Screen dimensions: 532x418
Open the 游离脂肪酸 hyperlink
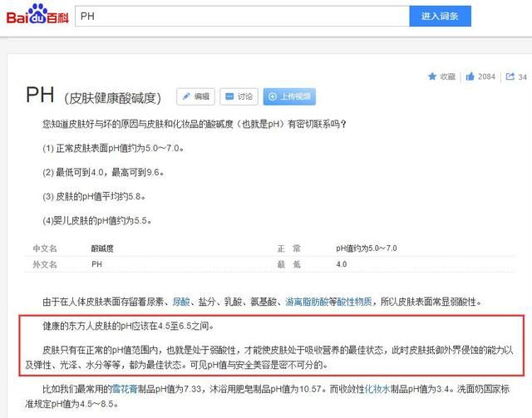[x=307, y=302]
